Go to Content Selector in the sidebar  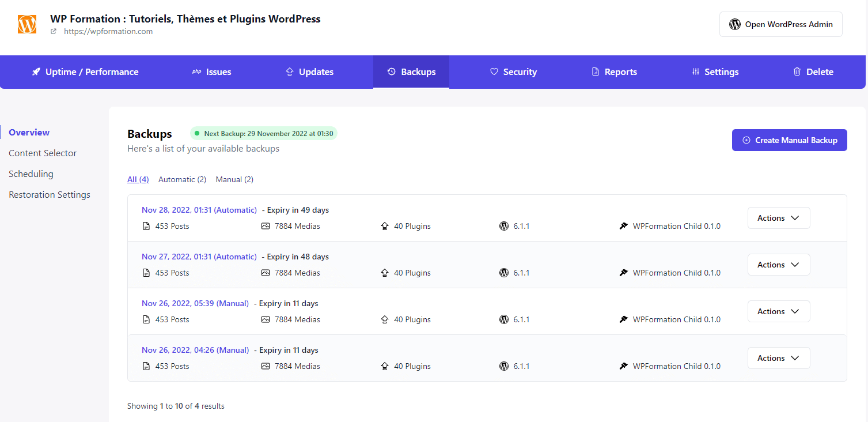tap(43, 153)
